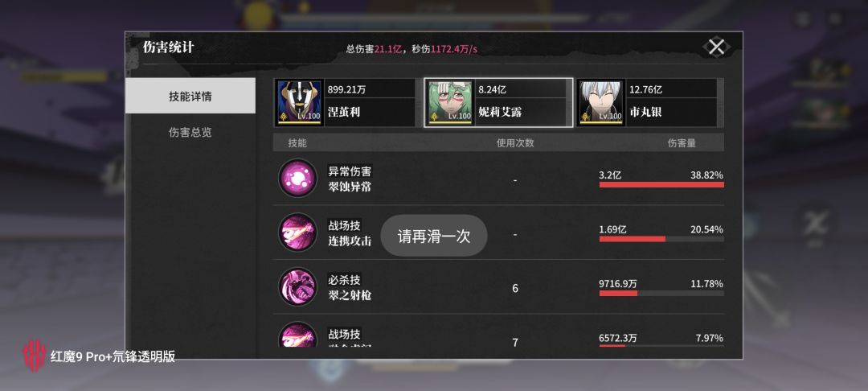
Task: Click the 8.24亿 damage total for 妮莉艾露
Action: pos(492,89)
